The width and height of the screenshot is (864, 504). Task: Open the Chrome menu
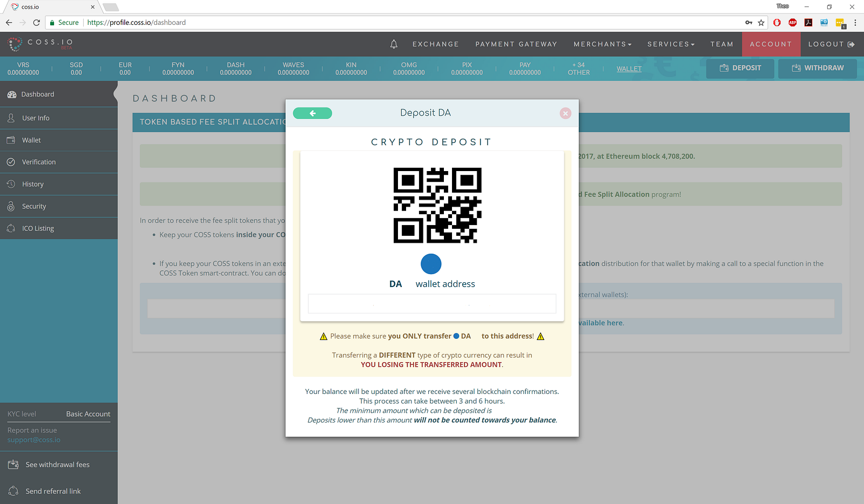855,23
